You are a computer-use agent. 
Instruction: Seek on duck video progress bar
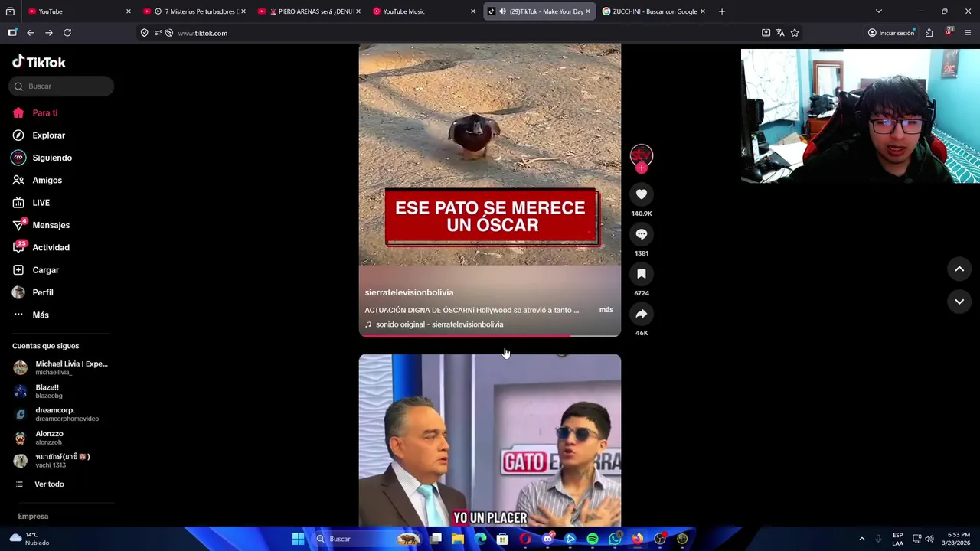pyautogui.click(x=490, y=335)
